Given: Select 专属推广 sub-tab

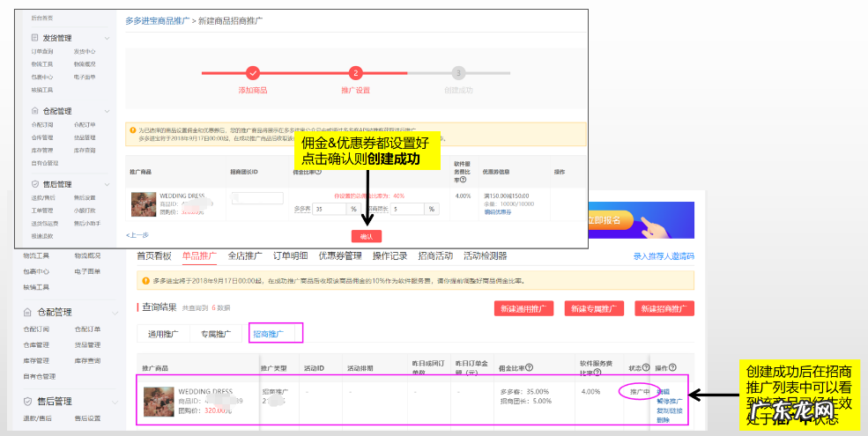Looking at the screenshot, I should tap(215, 334).
